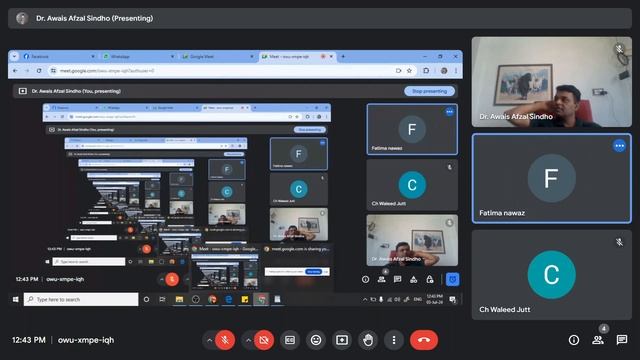This screenshot has width=640, height=360.
Task: Click the Stop presenting button
Action: click(x=429, y=91)
